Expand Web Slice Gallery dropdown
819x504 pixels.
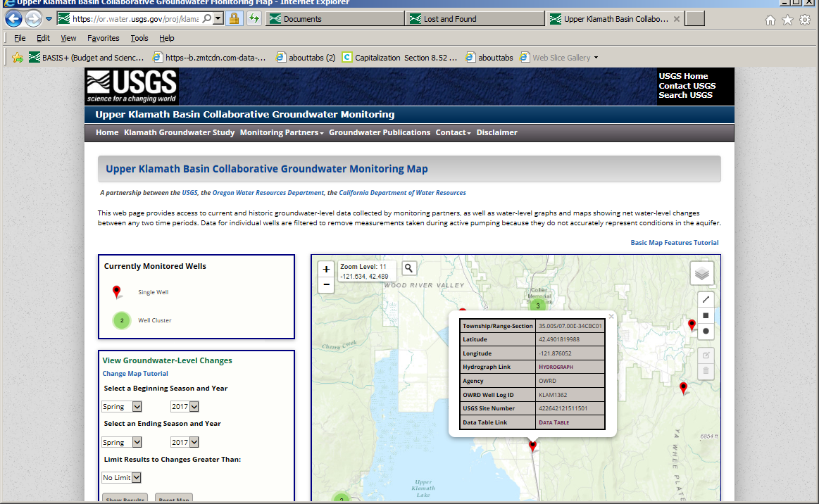[x=596, y=58]
